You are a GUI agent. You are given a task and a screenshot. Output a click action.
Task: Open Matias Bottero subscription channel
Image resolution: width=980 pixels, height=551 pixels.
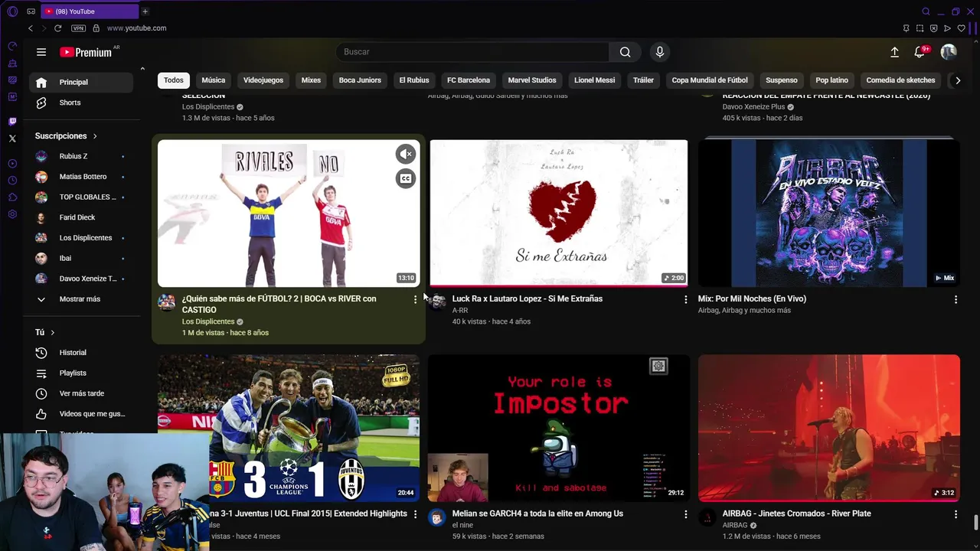pyautogui.click(x=81, y=177)
